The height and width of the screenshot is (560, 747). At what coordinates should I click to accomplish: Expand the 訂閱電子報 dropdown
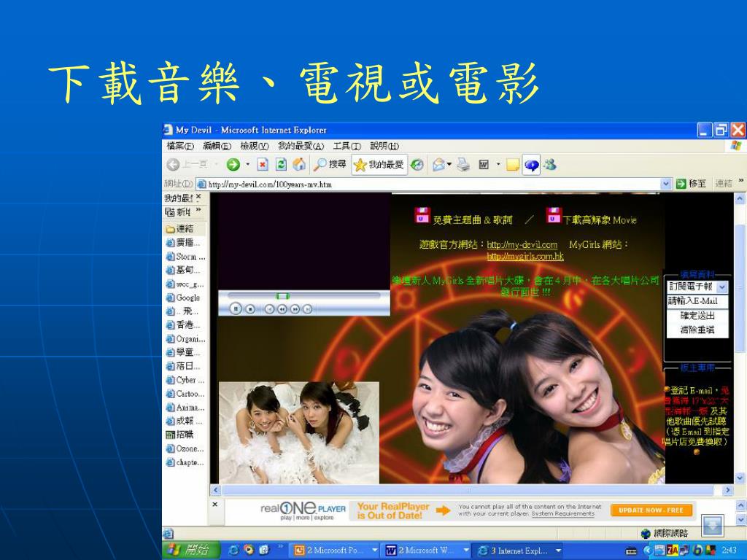tap(722, 287)
